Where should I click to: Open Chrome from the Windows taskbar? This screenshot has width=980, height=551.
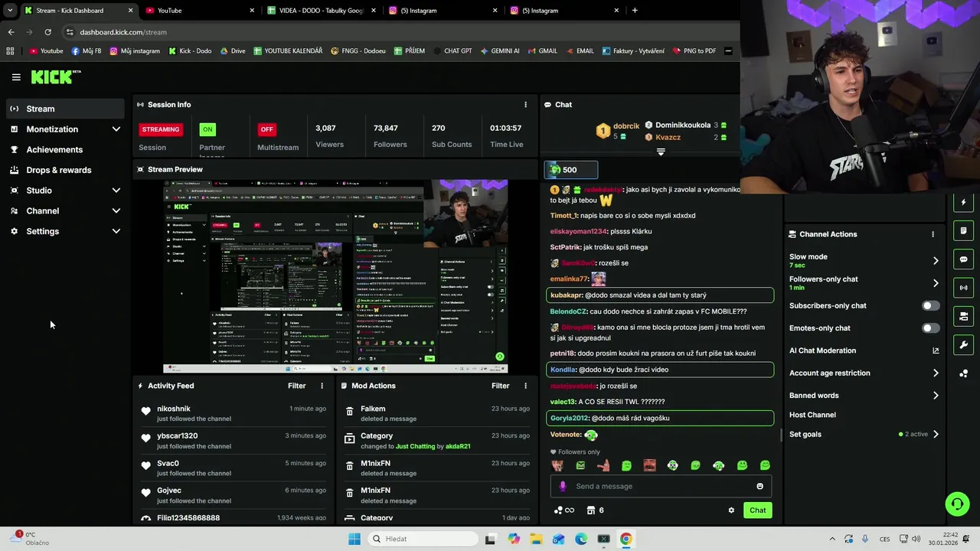coord(626,539)
